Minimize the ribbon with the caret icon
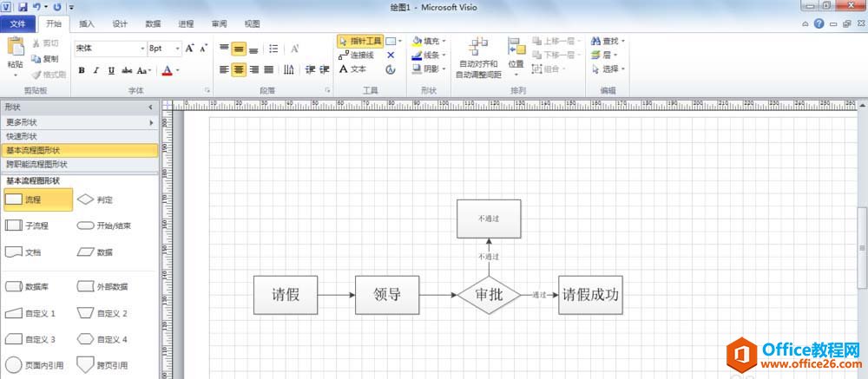Viewport: 868px width, 379px height. (806, 23)
